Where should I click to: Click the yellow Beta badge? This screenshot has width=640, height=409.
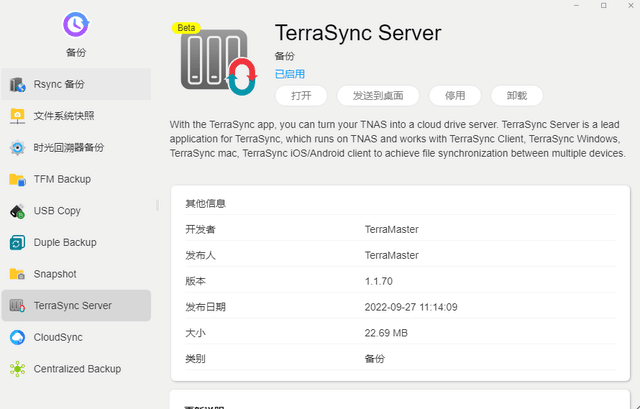pos(186,28)
